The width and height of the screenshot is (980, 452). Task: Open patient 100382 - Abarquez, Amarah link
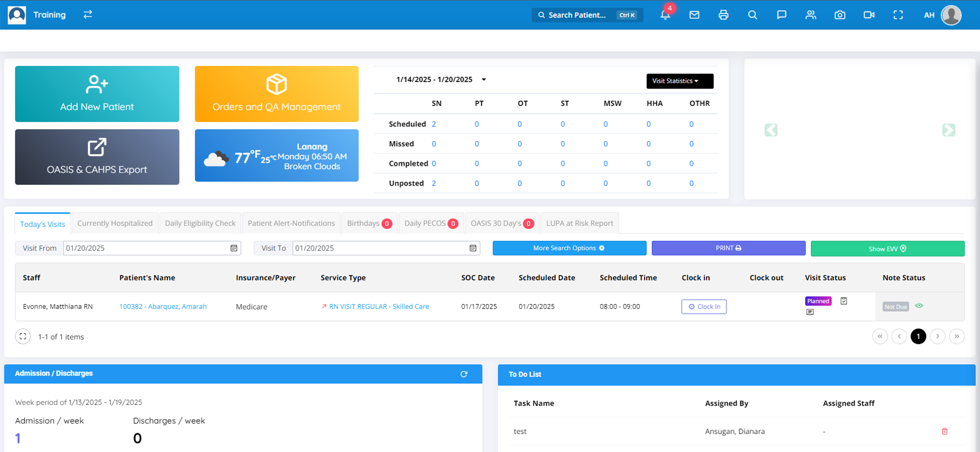[x=163, y=306]
